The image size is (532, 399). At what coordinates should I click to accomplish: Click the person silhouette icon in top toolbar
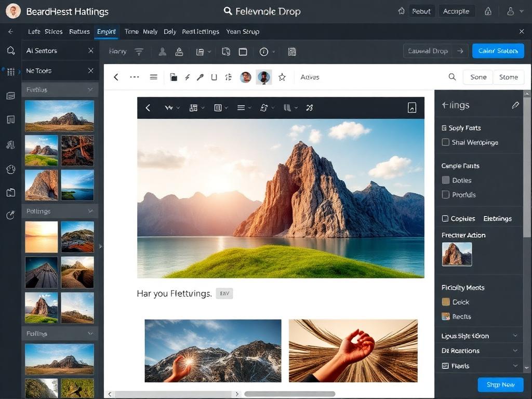coord(163,51)
